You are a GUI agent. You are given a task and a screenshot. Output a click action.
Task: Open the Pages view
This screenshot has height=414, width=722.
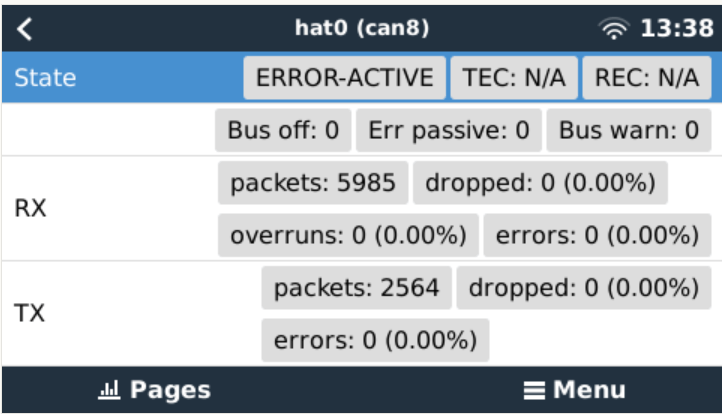click(x=153, y=390)
